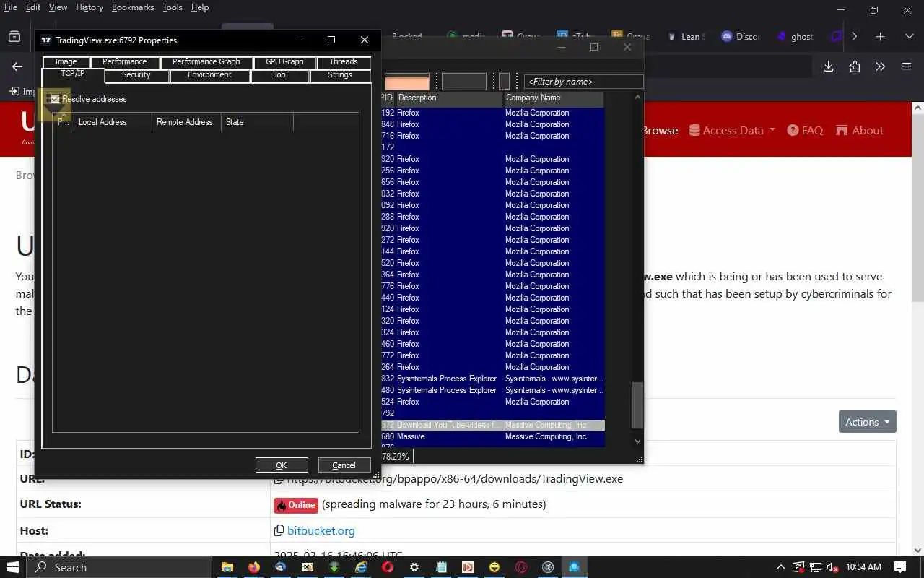Go back with the Firefox back arrow
This screenshot has width=924, height=578.
coord(17,66)
